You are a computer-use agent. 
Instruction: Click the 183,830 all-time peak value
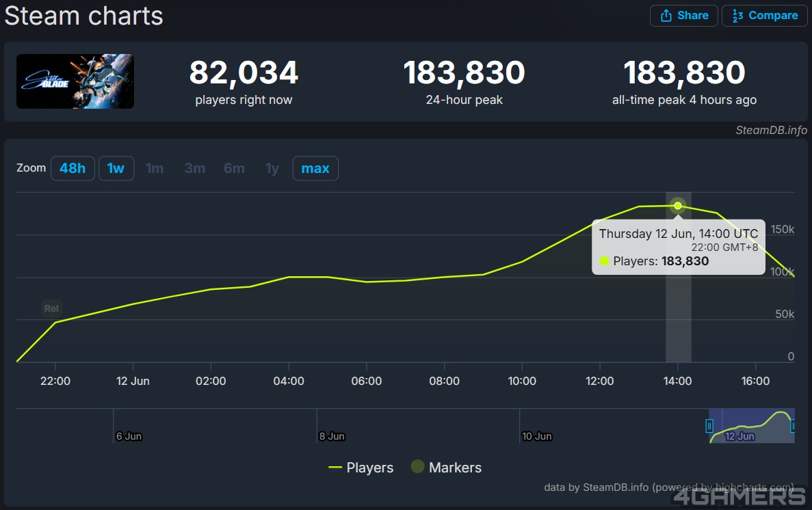[684, 72]
